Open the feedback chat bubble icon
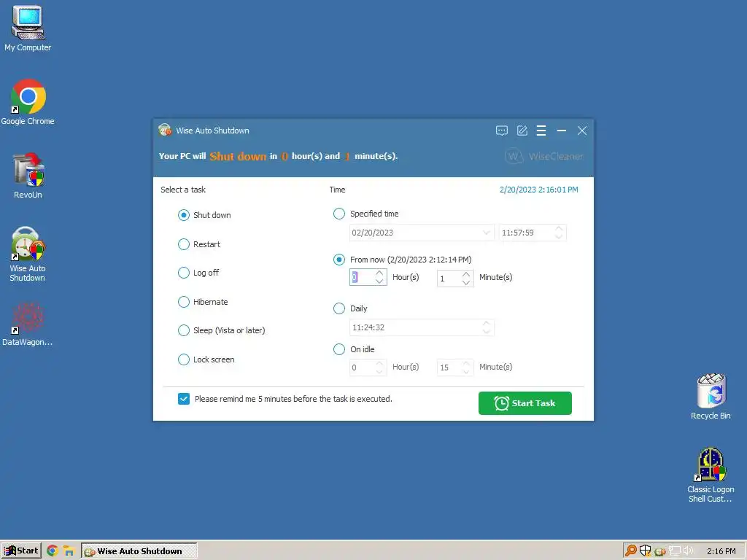 (x=502, y=131)
